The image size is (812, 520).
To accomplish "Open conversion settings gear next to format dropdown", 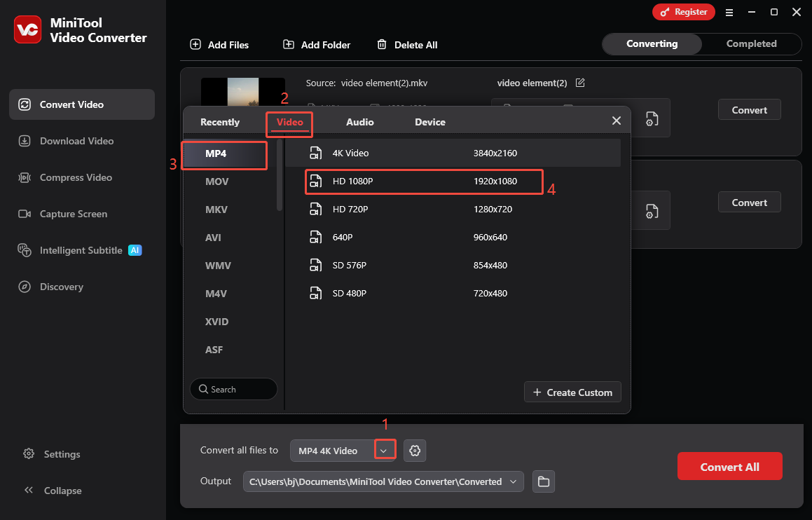I will 414,451.
